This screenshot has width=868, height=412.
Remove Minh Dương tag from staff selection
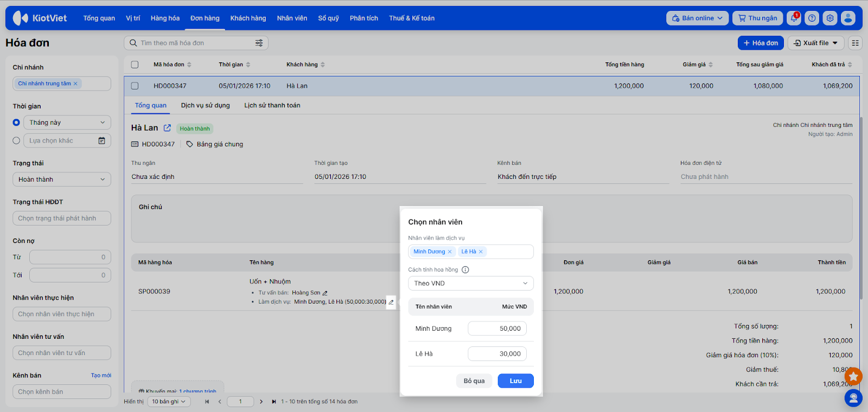(x=450, y=252)
